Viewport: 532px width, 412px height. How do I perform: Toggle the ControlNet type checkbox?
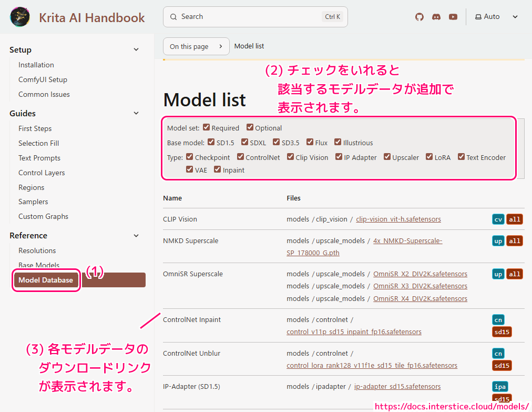(x=240, y=157)
